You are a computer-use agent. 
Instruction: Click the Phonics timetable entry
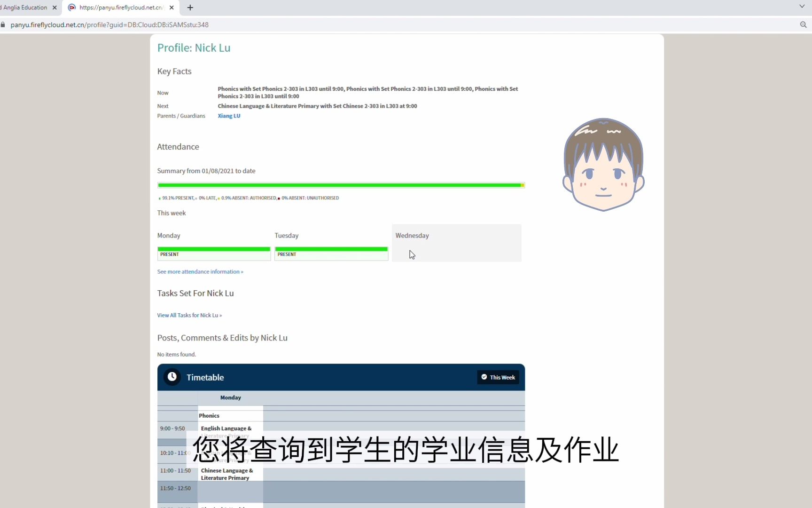[x=209, y=416]
